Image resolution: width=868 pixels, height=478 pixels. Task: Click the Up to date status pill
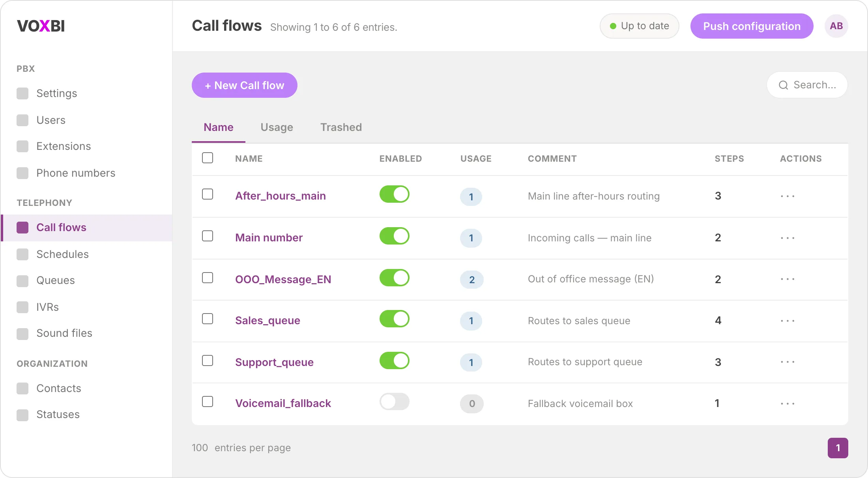639,26
